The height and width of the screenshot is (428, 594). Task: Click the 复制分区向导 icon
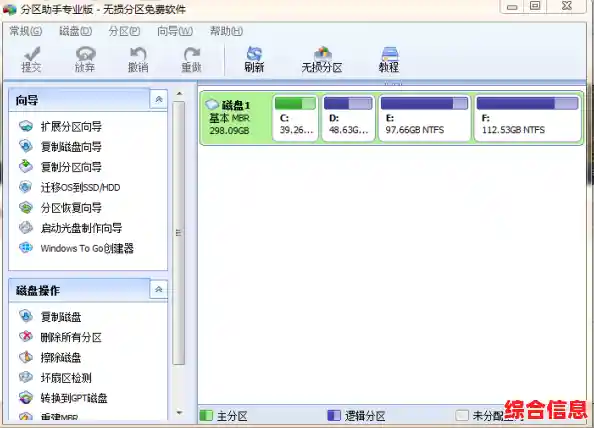[x=26, y=166]
